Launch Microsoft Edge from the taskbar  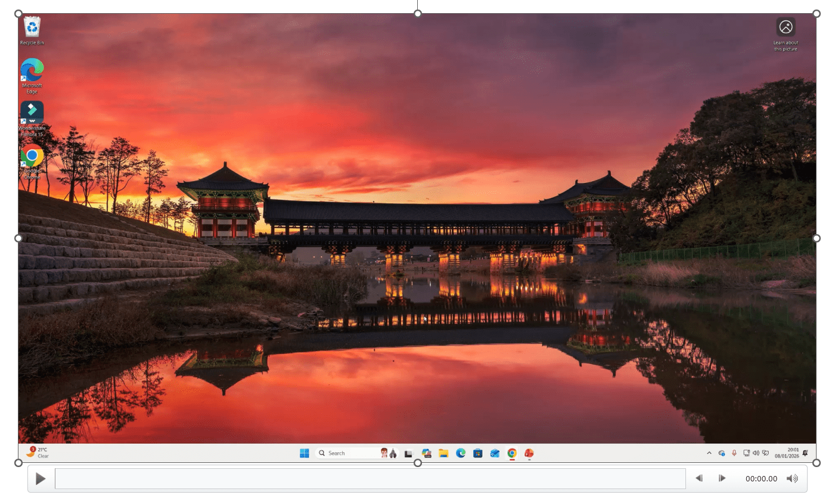pyautogui.click(x=461, y=453)
